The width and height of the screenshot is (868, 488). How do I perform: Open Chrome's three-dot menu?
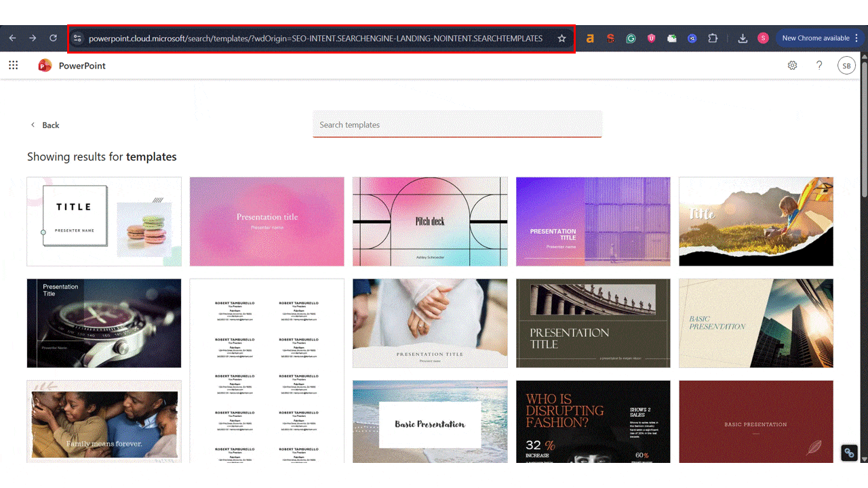856,38
